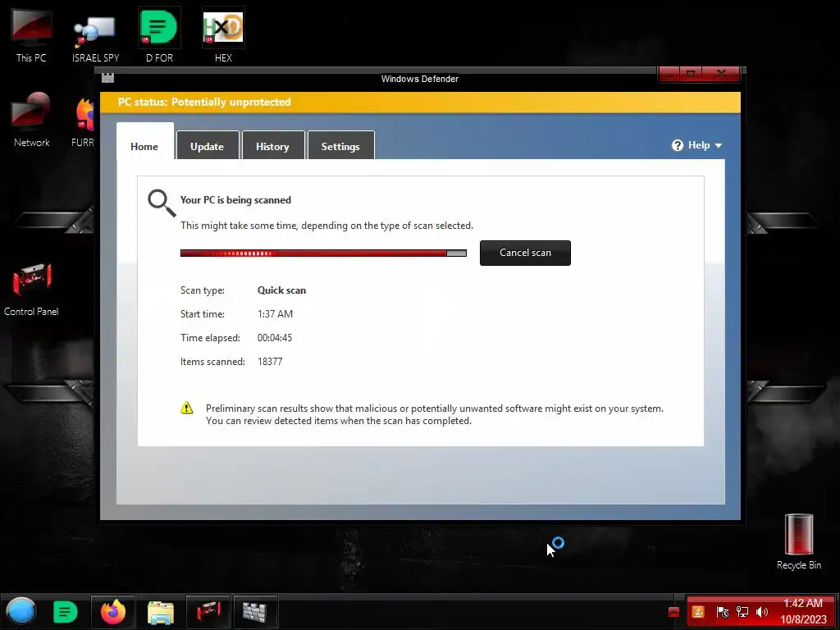
Task: Click the magnifying glass scan icon
Action: pyautogui.click(x=162, y=203)
